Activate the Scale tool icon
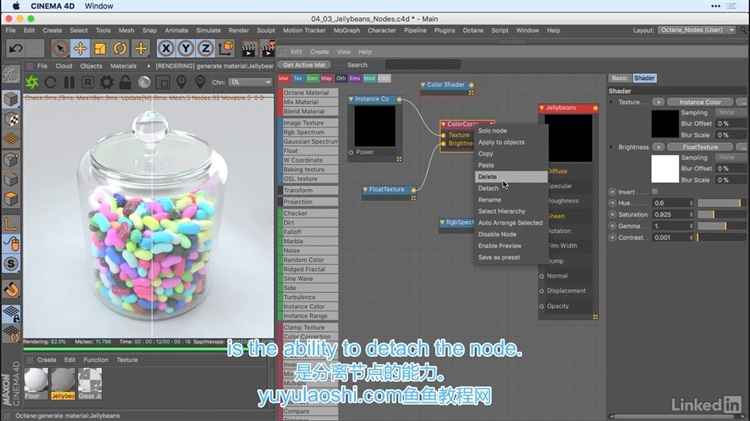 100,48
